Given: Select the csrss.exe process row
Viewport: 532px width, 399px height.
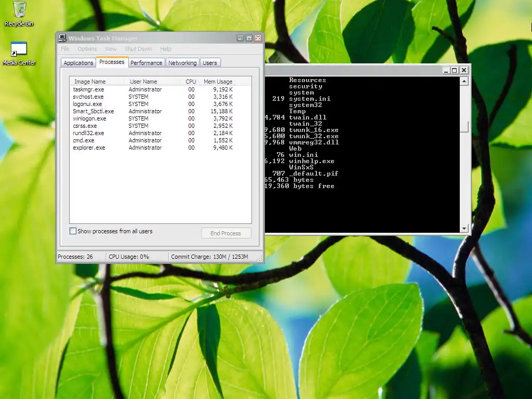Looking at the screenshot, I should tap(153, 126).
